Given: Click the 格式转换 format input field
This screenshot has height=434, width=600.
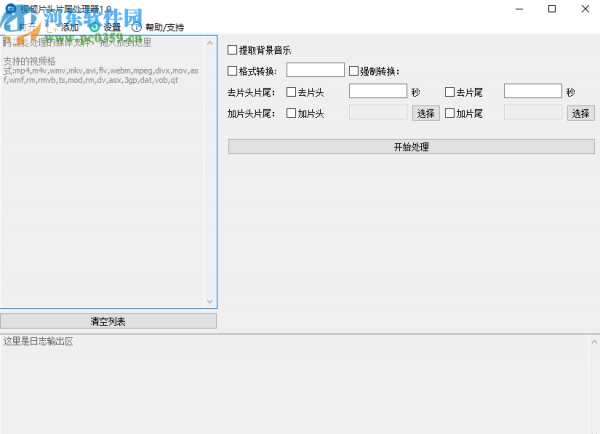Looking at the screenshot, I should point(315,70).
